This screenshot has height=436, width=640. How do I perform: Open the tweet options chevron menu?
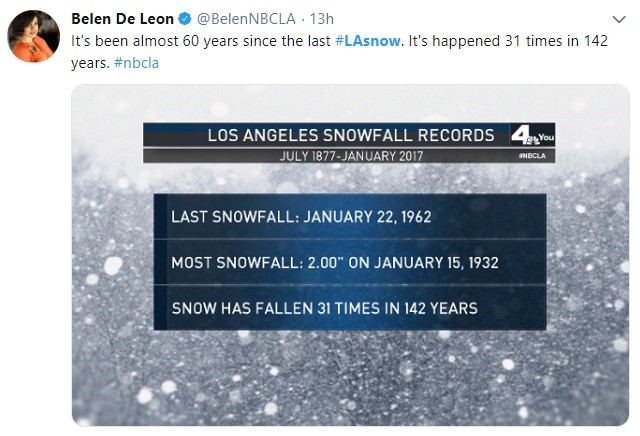click(619, 19)
